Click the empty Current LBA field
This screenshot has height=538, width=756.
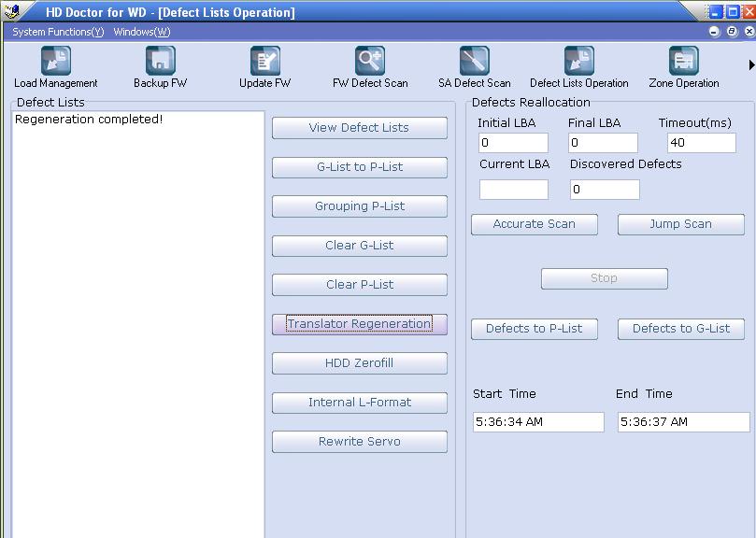pyautogui.click(x=513, y=190)
